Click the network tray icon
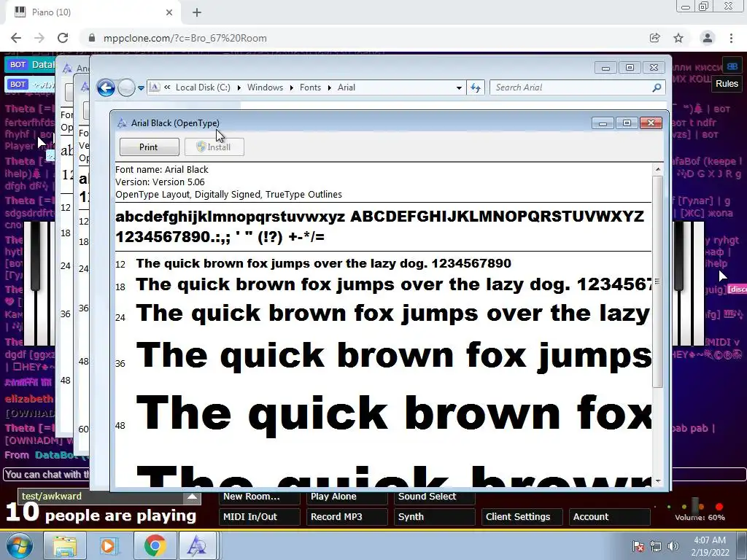747x560 pixels. 656,546
